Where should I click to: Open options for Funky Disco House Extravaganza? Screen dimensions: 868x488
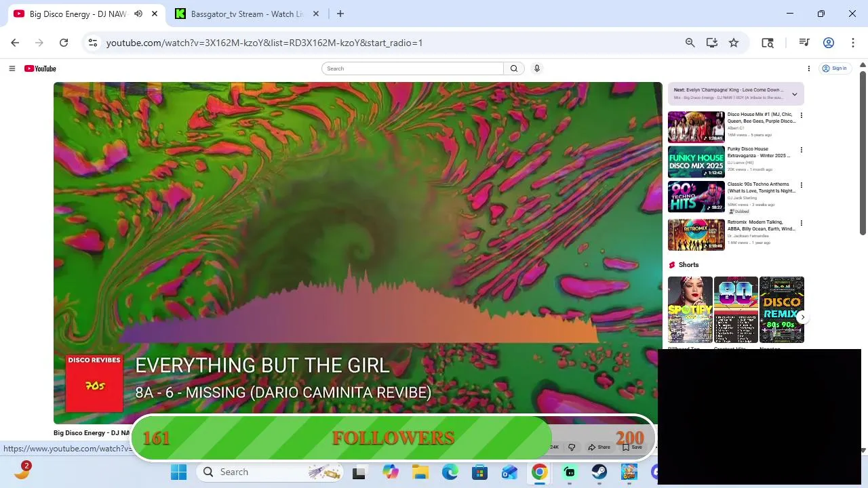pos(801,150)
